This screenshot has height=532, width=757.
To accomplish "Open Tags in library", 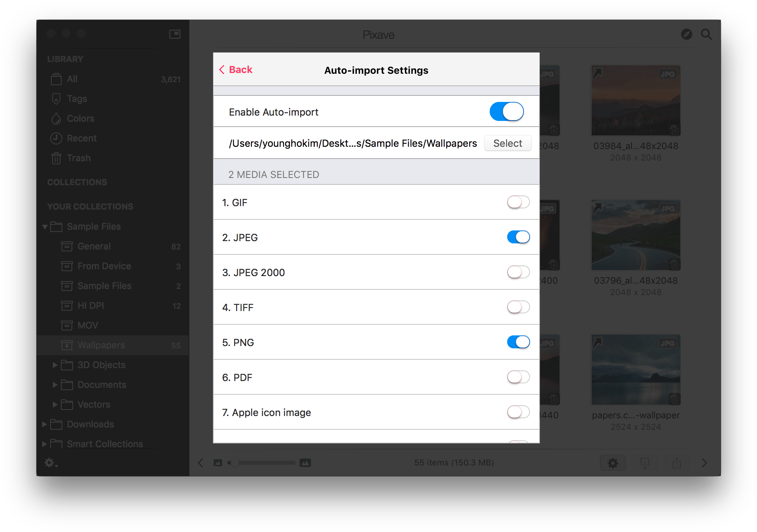I will 113,99.
